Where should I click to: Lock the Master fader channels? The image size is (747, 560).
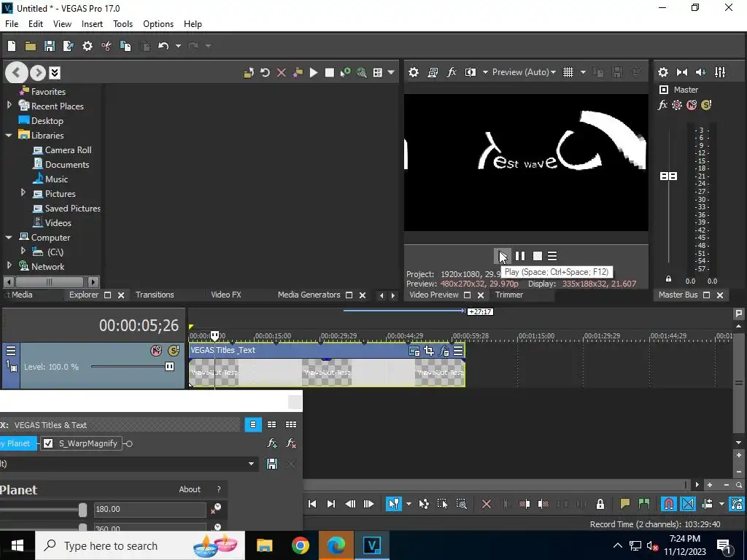click(x=668, y=279)
